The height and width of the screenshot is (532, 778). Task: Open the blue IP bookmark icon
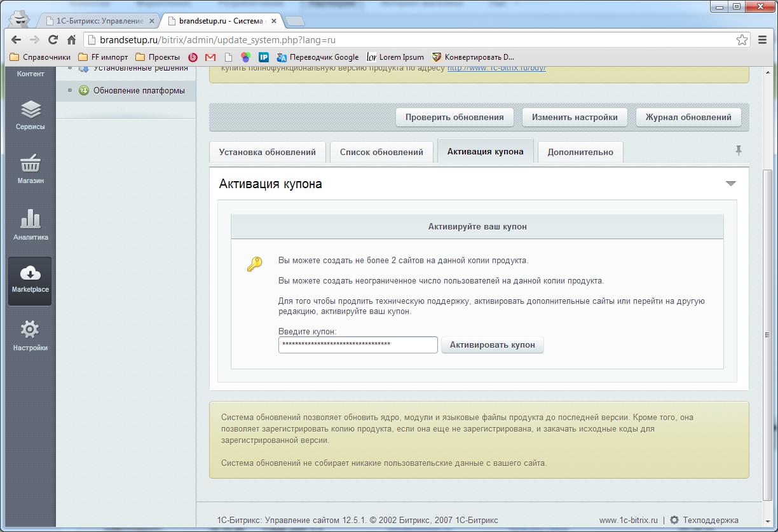tap(264, 57)
